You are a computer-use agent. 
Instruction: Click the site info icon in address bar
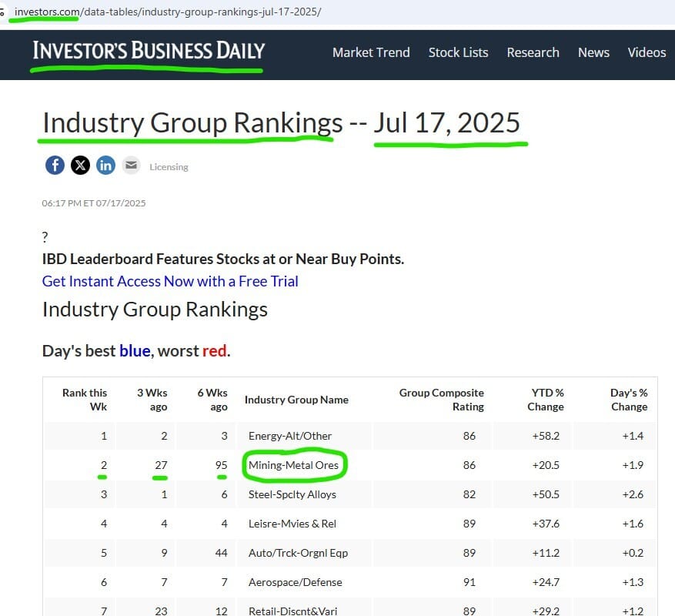pos(2,12)
